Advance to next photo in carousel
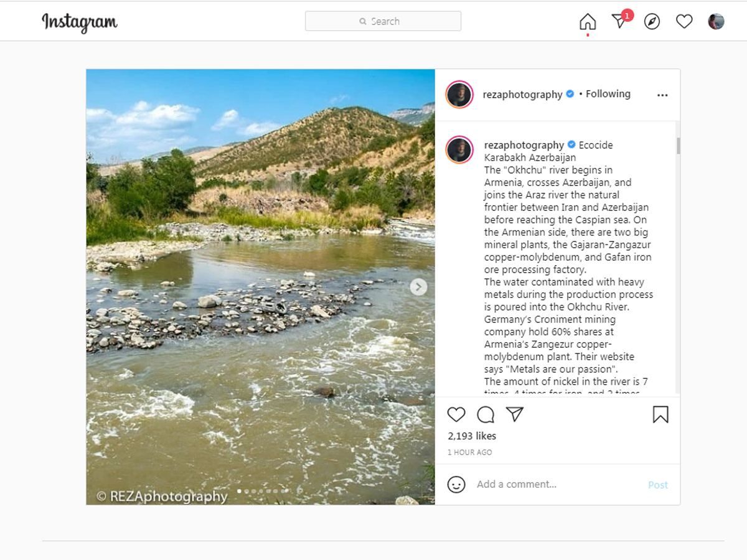The height and width of the screenshot is (560, 747). point(418,287)
